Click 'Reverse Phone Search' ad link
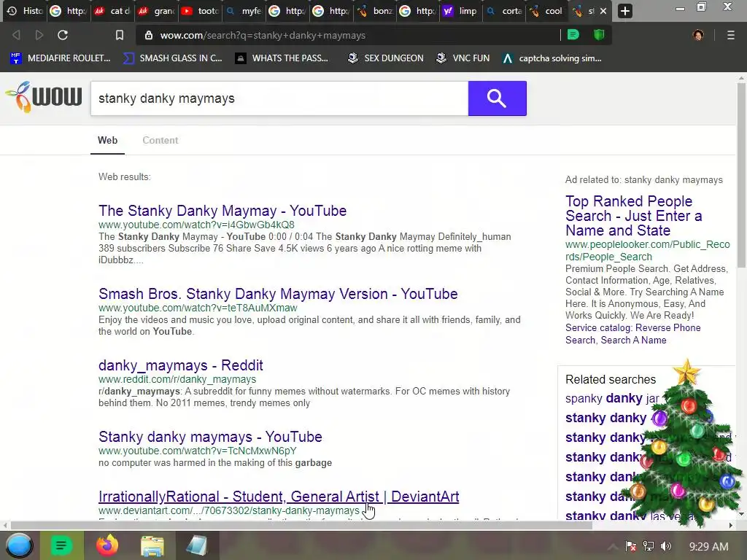Screen dimensions: 747x560 [x=633, y=334]
